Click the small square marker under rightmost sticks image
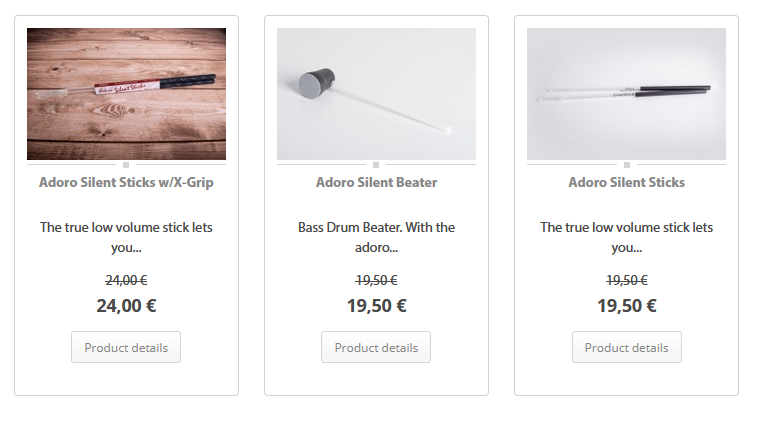 click(x=627, y=165)
